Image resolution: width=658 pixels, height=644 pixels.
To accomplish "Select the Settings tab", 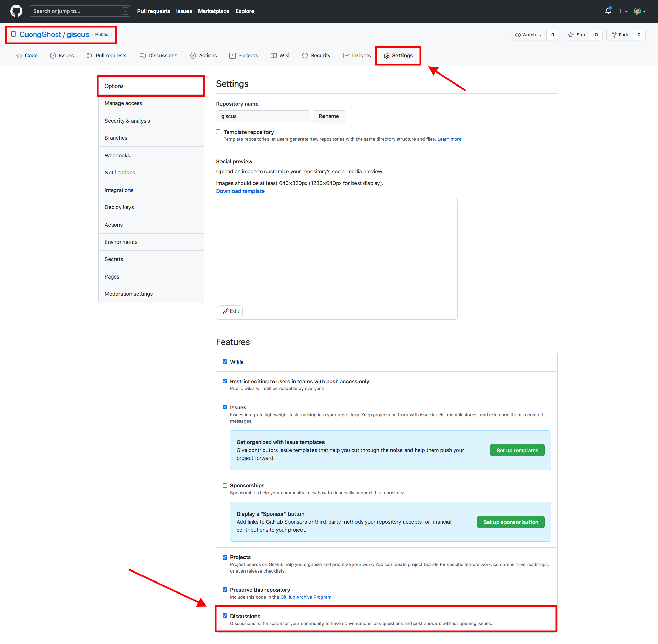I will click(x=398, y=55).
